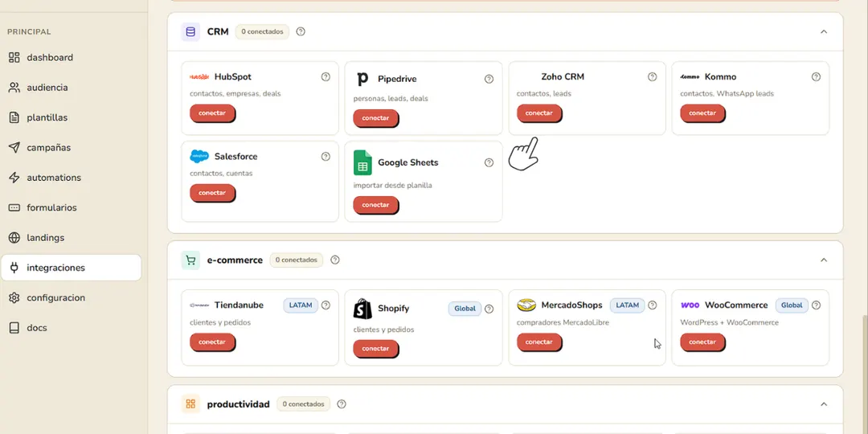Click help icon next to CRM heading
868x434 pixels.
point(301,31)
